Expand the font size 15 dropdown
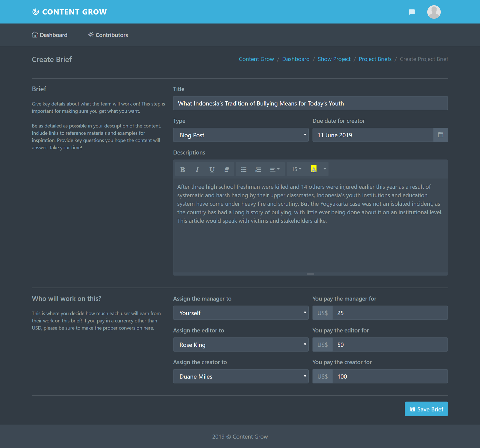The width and height of the screenshot is (480, 448). click(296, 169)
